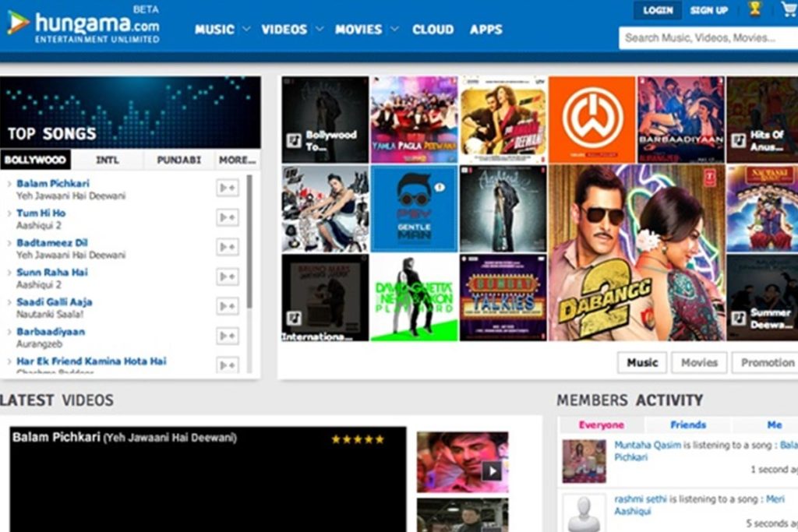Switch to the Punjabi songs tab
Screen dimensions: 798x532
tap(178, 160)
